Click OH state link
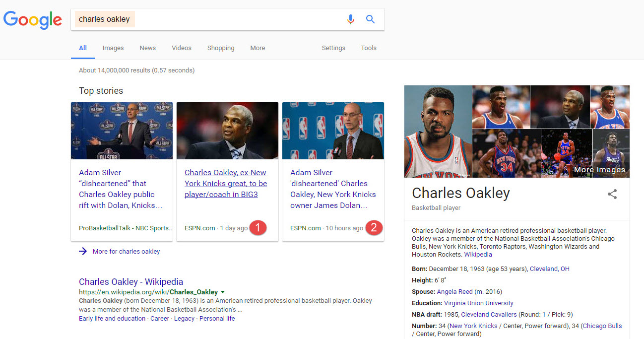The width and height of the screenshot is (644, 339). [565, 269]
